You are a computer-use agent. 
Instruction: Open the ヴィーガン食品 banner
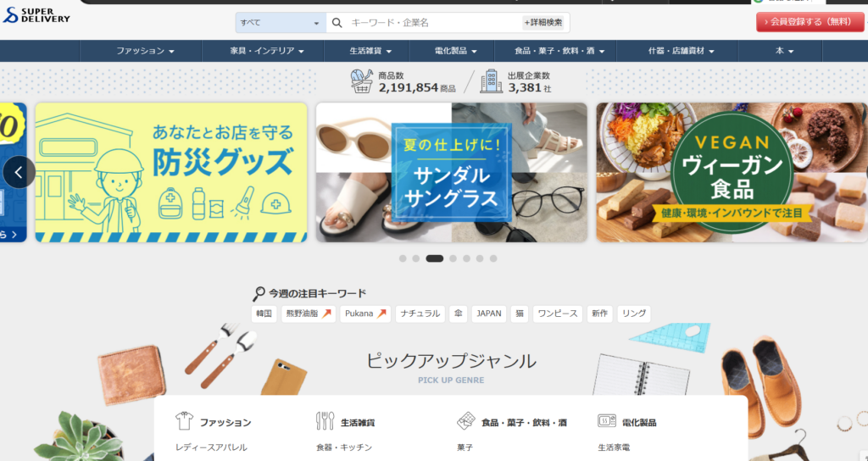tap(732, 173)
